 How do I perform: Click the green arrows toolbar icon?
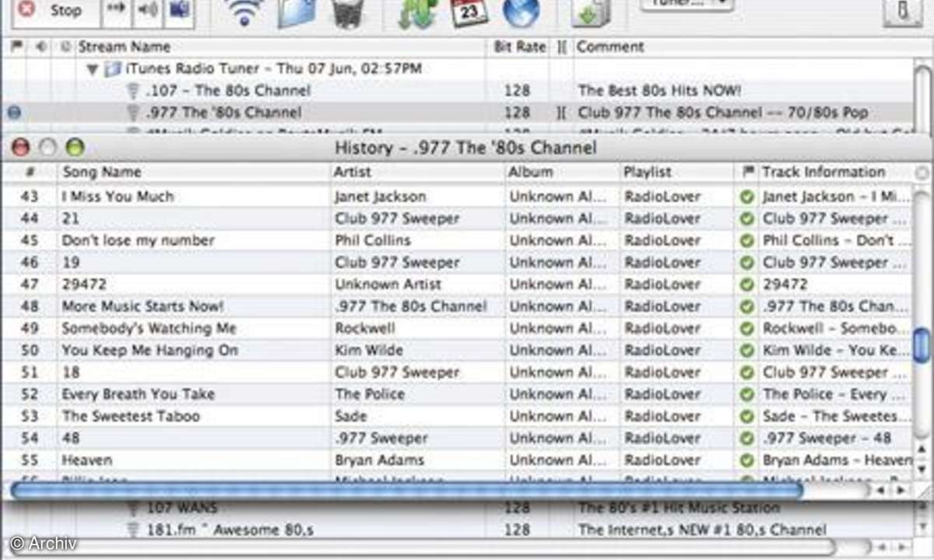click(417, 13)
